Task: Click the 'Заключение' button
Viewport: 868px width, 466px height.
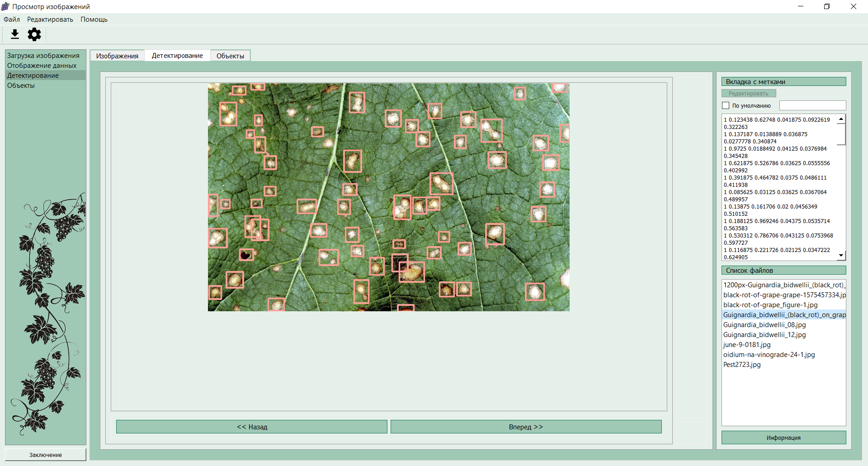Action: coord(46,455)
